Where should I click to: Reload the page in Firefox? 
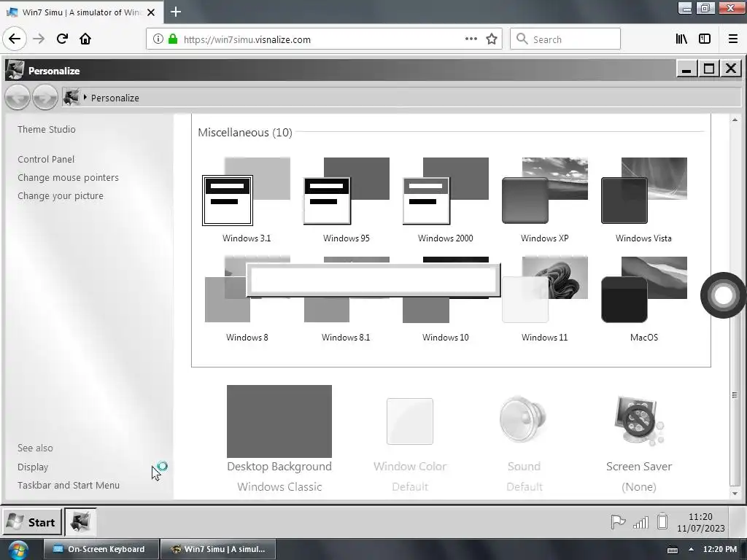[x=62, y=39]
